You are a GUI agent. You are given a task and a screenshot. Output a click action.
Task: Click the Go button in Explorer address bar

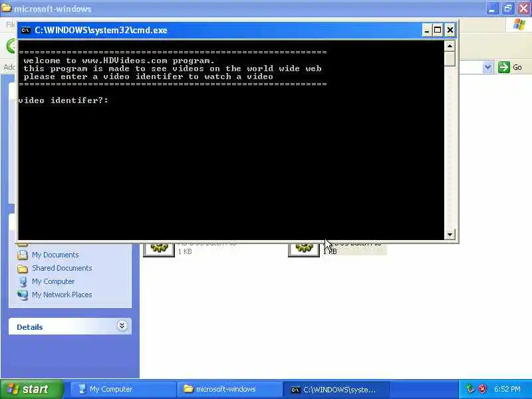point(510,67)
